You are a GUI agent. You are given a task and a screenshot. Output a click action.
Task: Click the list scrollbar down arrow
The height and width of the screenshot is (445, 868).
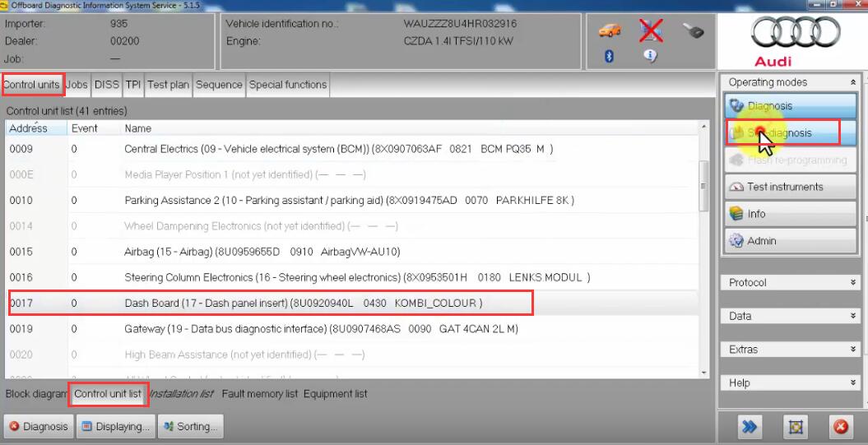point(704,373)
